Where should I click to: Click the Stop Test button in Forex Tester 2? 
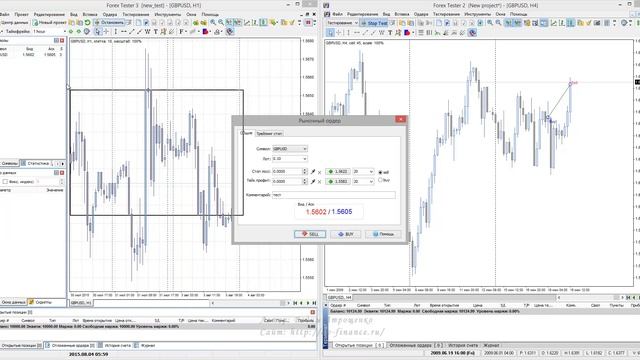(374, 23)
